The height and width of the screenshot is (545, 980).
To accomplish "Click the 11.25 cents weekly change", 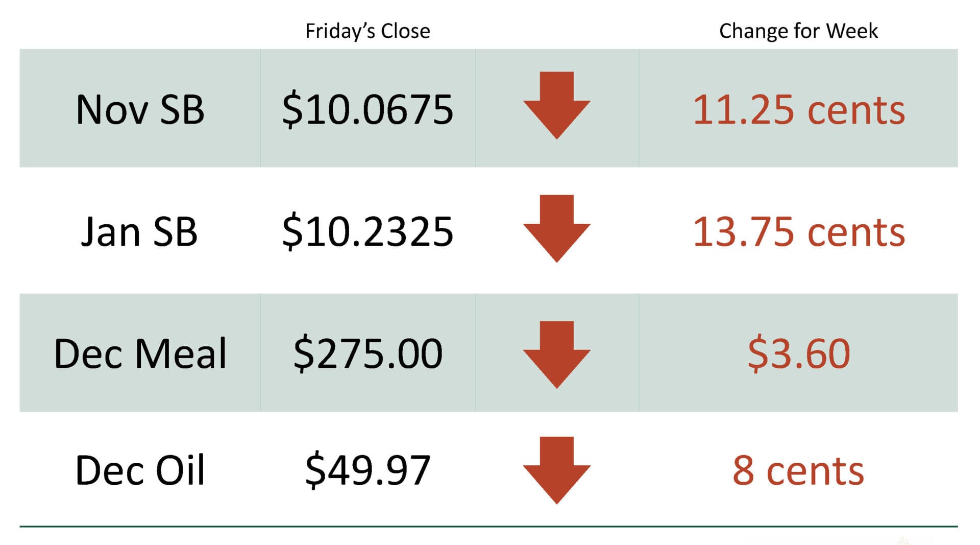I will [799, 109].
